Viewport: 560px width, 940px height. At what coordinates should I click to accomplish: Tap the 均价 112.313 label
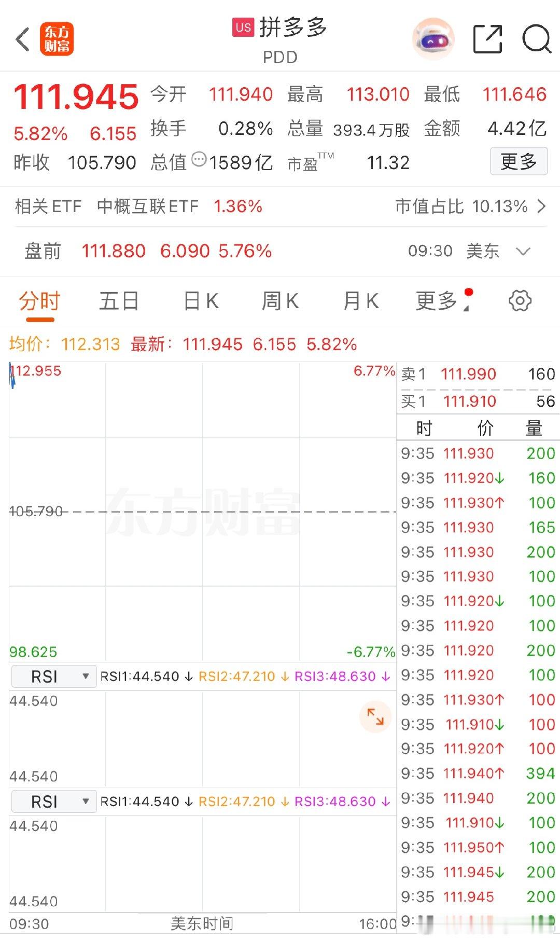(64, 344)
